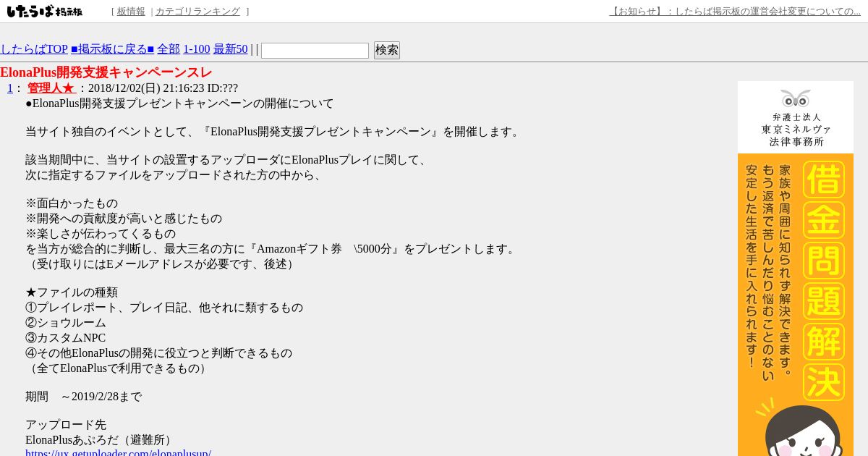Open カテゴリランキング link

(197, 12)
